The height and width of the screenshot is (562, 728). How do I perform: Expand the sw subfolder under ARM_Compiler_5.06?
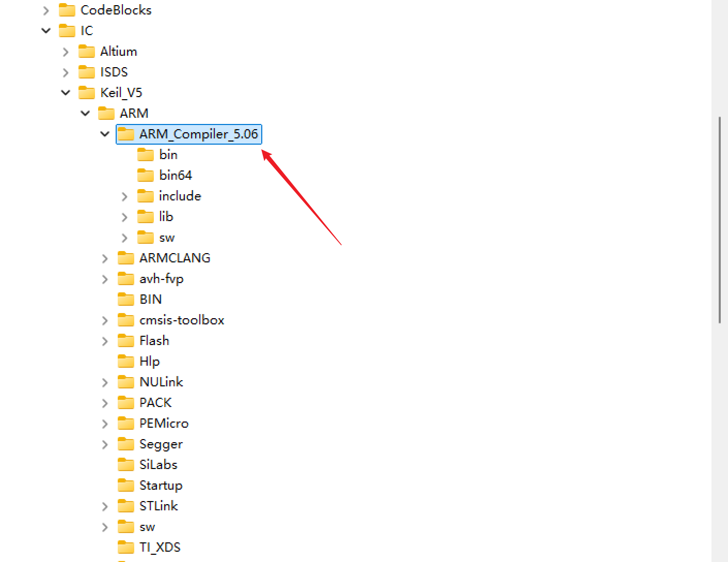(x=124, y=238)
